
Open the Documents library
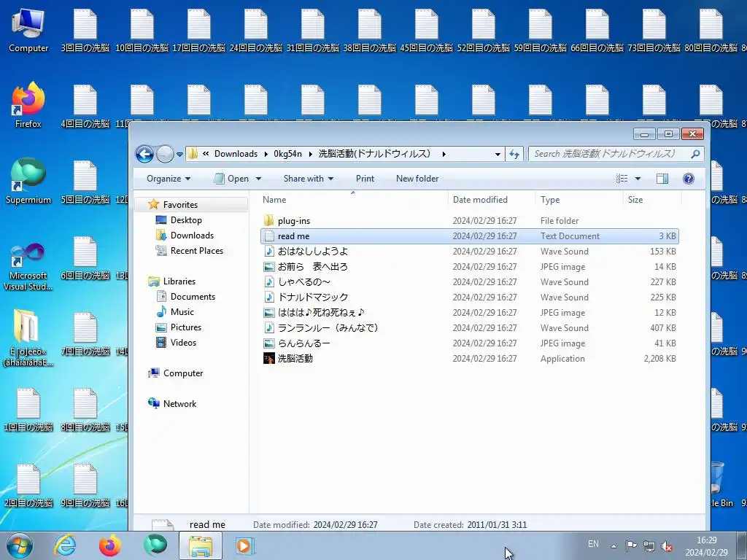[193, 297]
